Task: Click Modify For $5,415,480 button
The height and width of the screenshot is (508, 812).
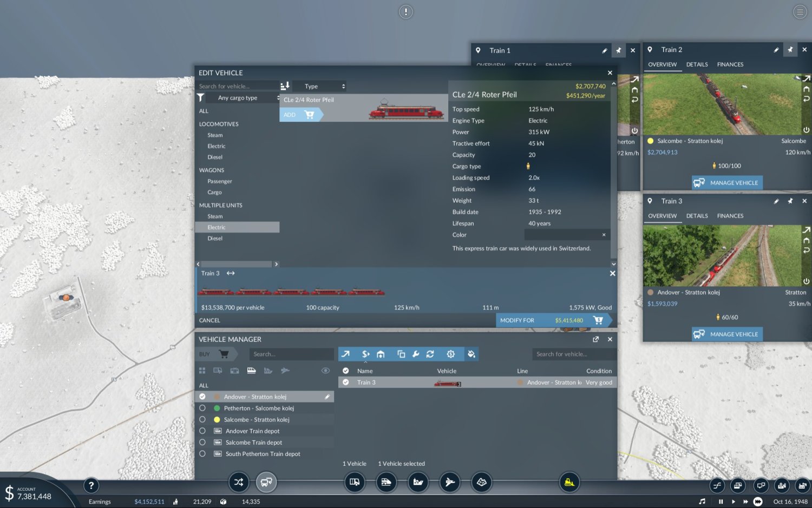Action: (x=552, y=320)
